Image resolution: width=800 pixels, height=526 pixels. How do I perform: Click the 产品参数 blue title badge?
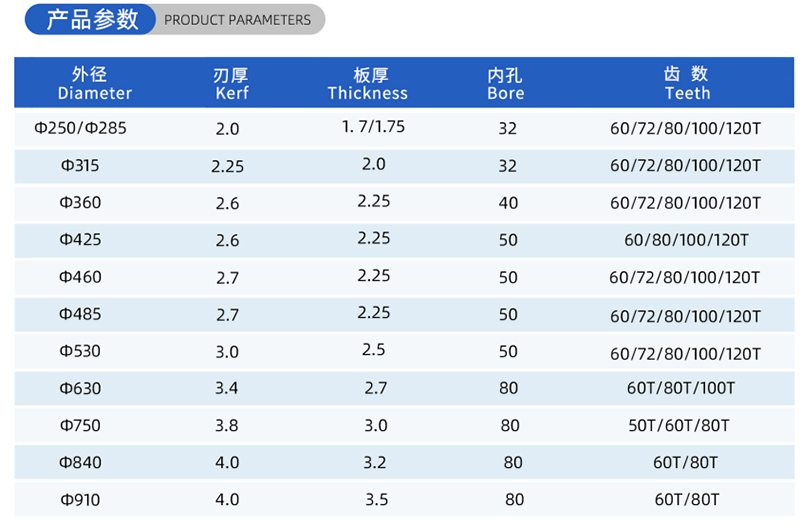pyautogui.click(x=90, y=19)
